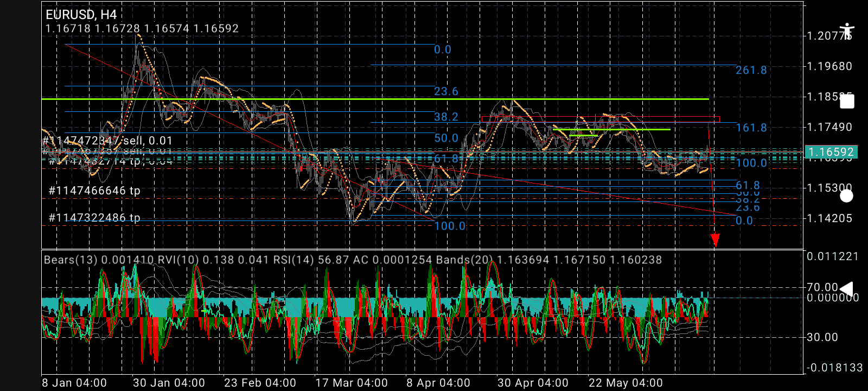Select the #1147472347 sell 0.01 order label
This screenshot has height=391, width=868.
click(x=107, y=141)
